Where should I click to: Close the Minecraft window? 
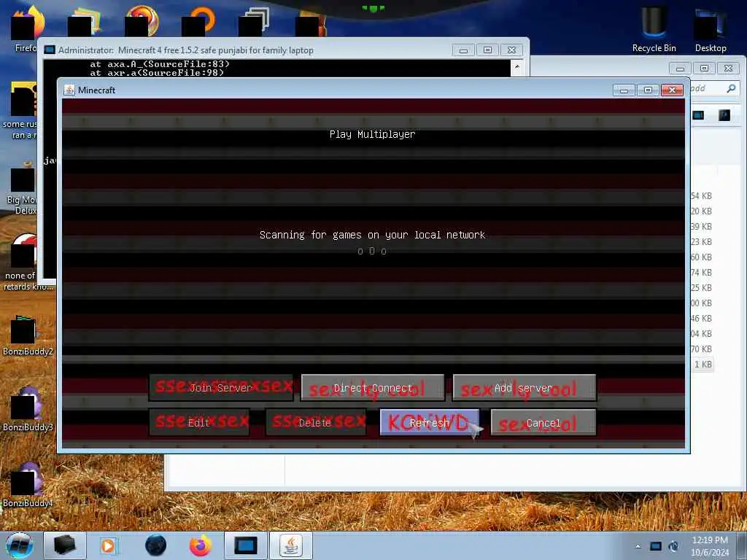[x=672, y=90]
